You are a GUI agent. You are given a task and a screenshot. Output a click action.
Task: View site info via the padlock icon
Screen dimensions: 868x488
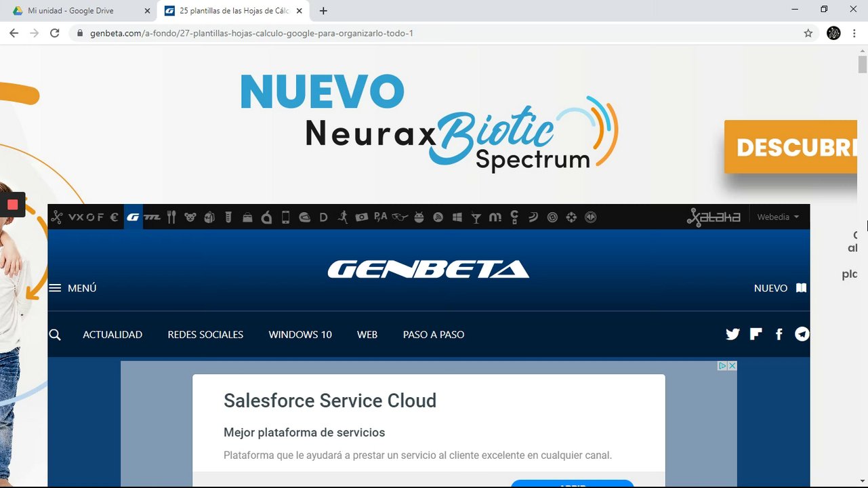click(x=80, y=33)
